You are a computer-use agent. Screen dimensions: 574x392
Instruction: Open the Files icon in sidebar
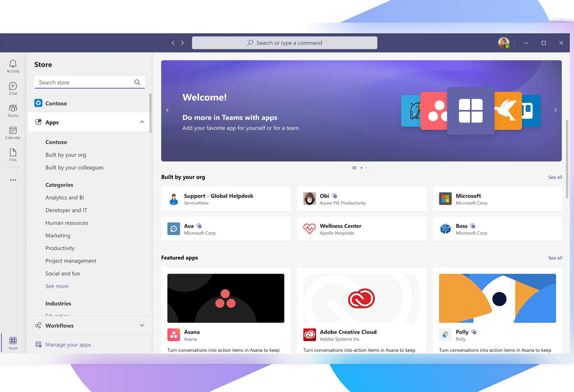pyautogui.click(x=13, y=155)
